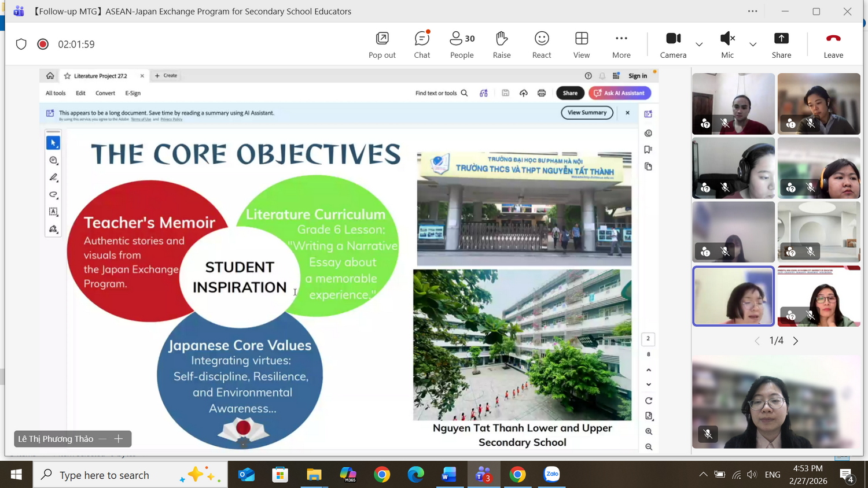Select the Fill & Sign pen tool
This screenshot has height=488, width=868.
53,229
